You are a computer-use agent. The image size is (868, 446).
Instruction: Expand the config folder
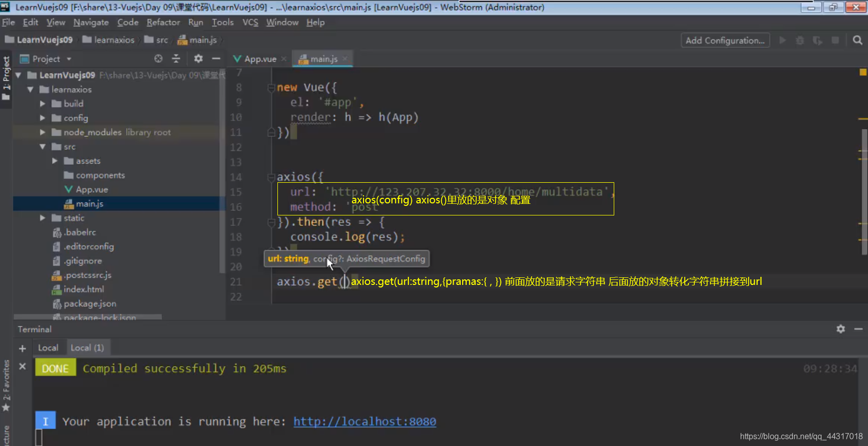(43, 118)
